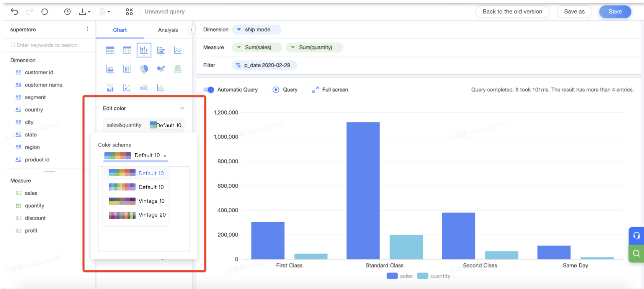Select the area chart type
This screenshot has width=644, height=289.
pyautogui.click(x=110, y=69)
